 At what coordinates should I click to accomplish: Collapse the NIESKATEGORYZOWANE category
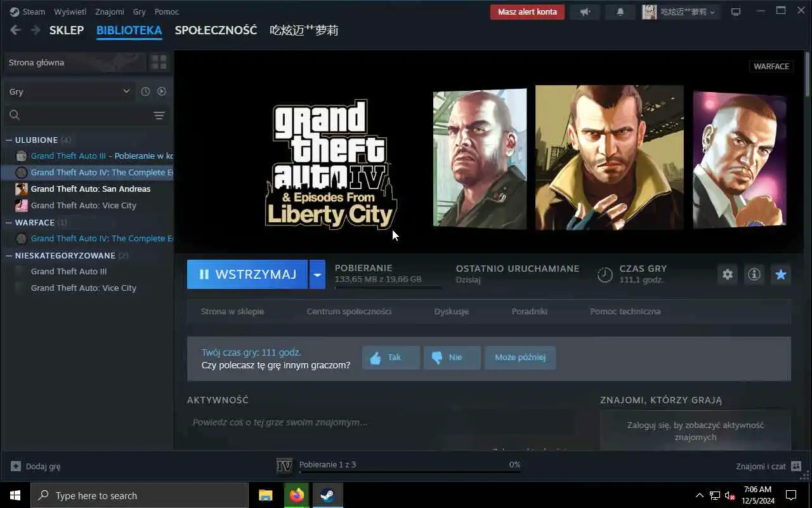coord(9,255)
